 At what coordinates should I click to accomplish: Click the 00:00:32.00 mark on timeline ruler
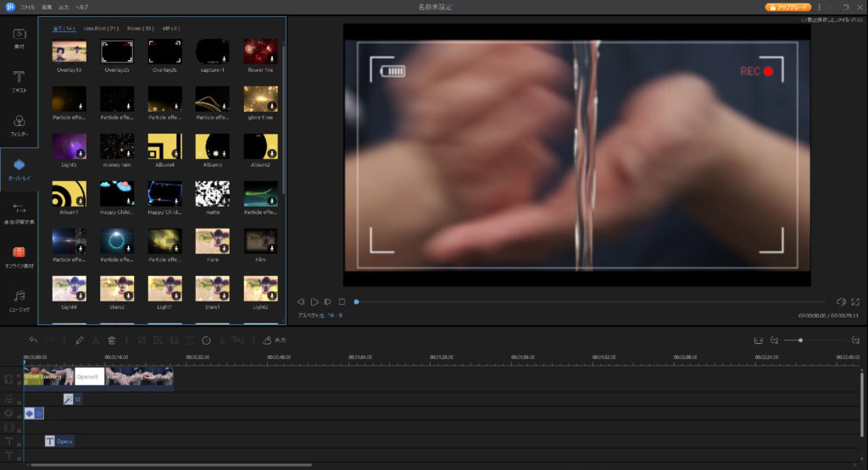click(x=198, y=357)
